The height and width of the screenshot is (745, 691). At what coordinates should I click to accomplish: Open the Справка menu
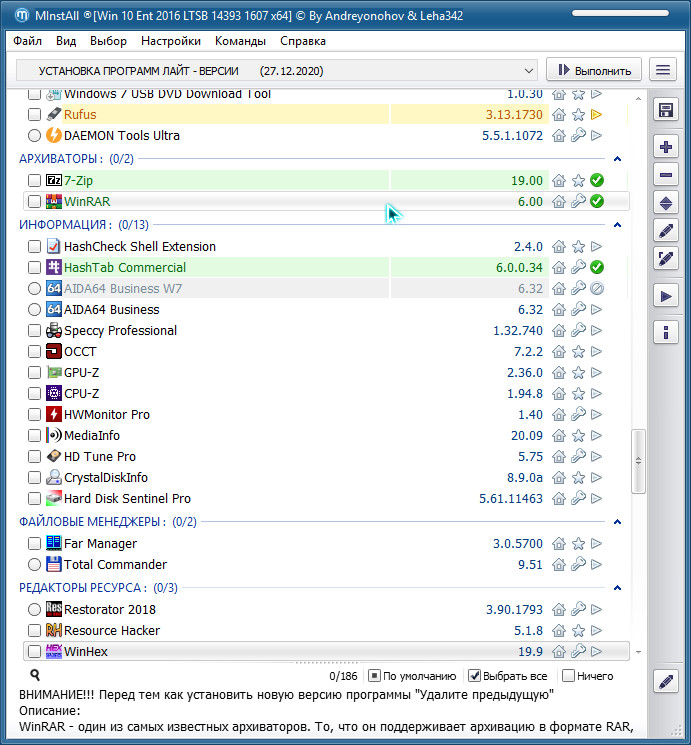[x=303, y=41]
